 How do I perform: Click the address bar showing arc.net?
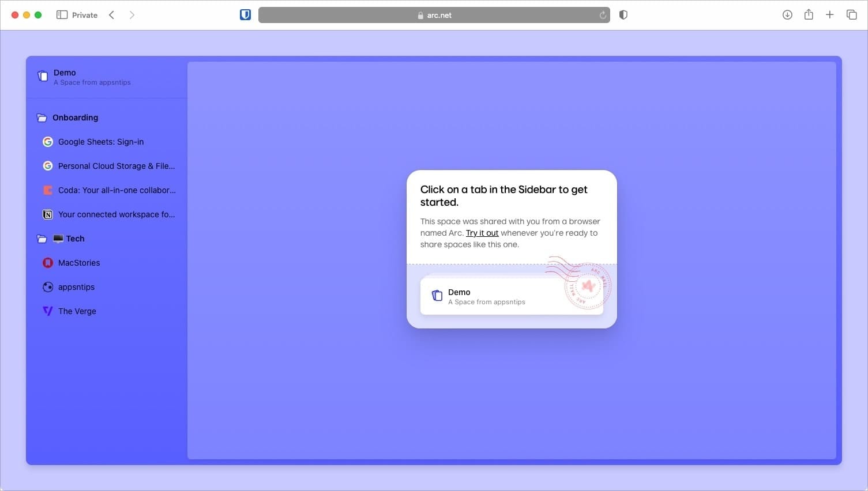click(x=434, y=14)
